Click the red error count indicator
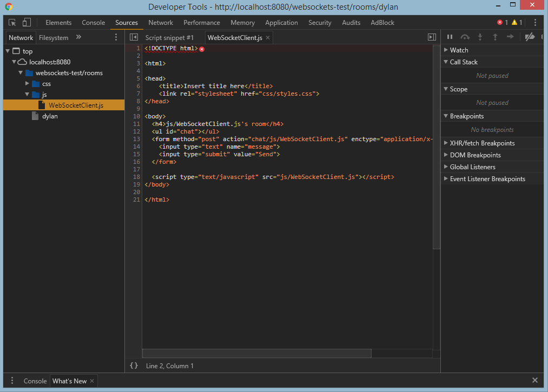Viewport: 548px width, 392px height. pos(503,23)
